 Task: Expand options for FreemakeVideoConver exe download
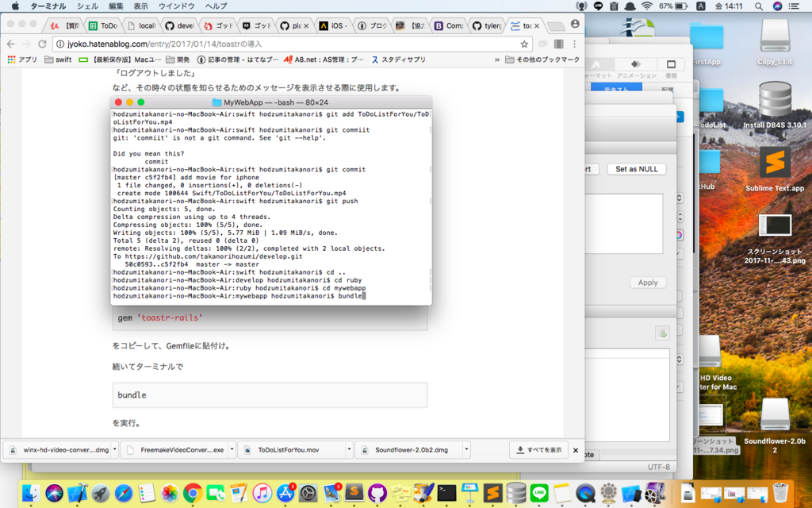[x=232, y=449]
